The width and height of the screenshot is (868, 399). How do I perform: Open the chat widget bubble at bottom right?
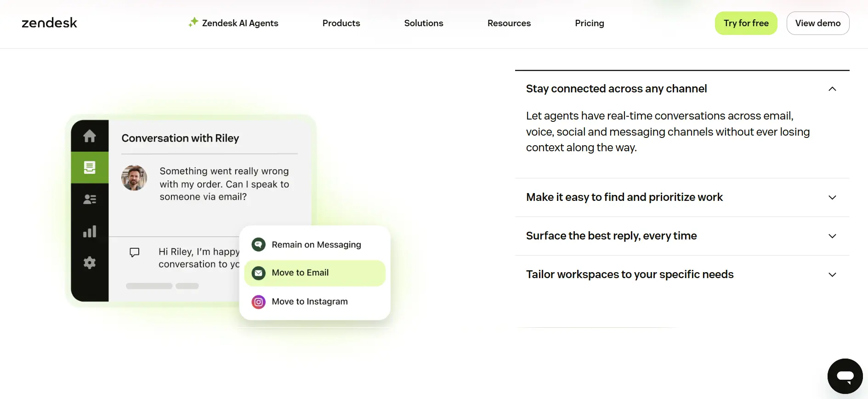click(x=845, y=376)
